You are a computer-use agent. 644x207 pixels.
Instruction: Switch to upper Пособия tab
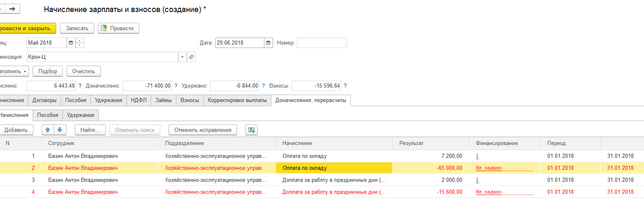(x=76, y=100)
